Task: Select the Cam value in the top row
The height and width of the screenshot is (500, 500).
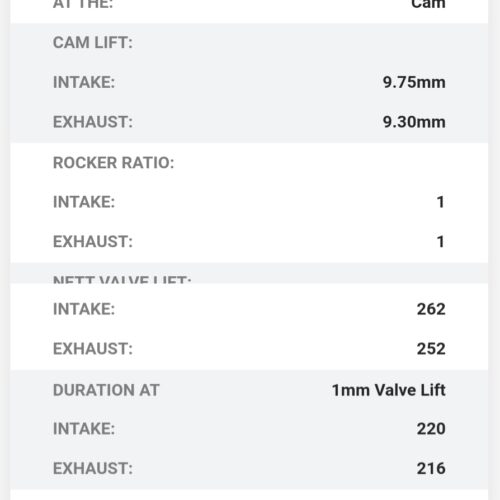Action: (428, 4)
